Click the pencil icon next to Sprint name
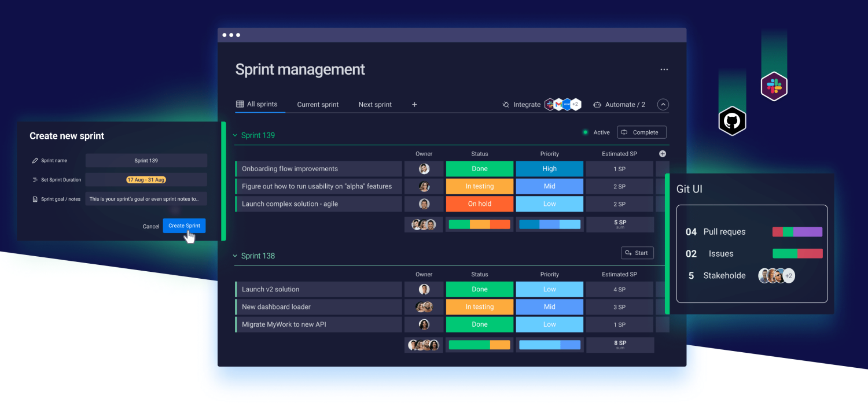 tap(35, 161)
